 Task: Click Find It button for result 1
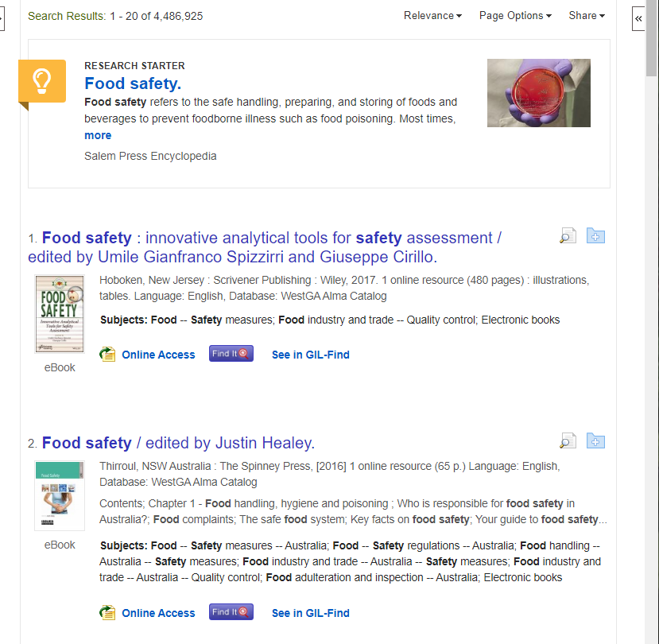[231, 354]
